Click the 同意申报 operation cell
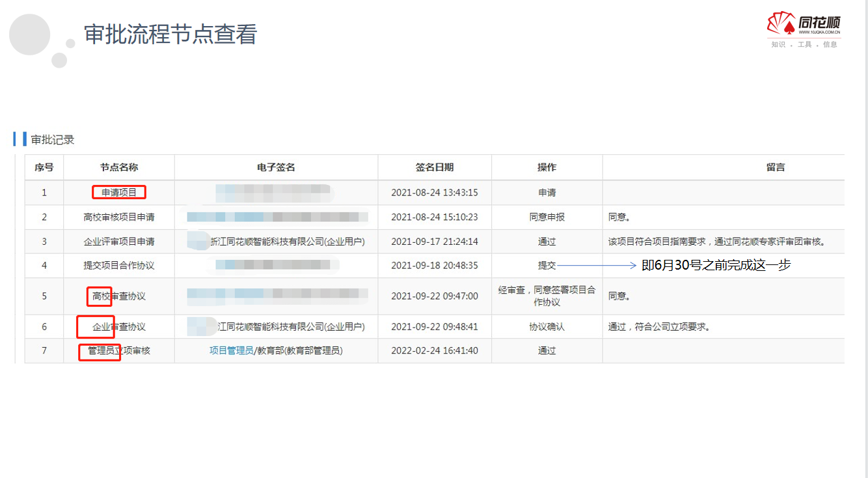The width and height of the screenshot is (868, 478). tap(547, 217)
